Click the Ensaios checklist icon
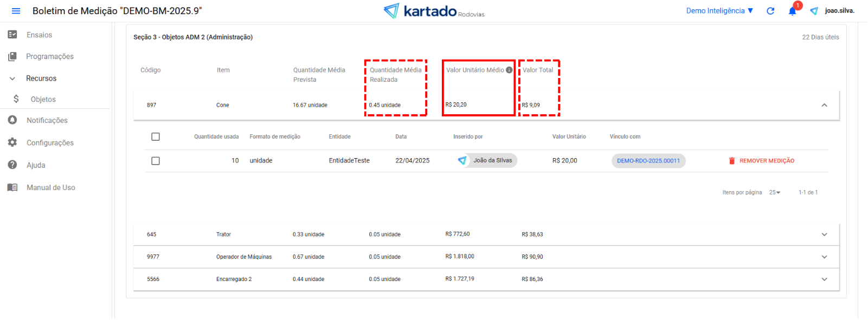Screen dimensions: 868x320 coord(12,35)
